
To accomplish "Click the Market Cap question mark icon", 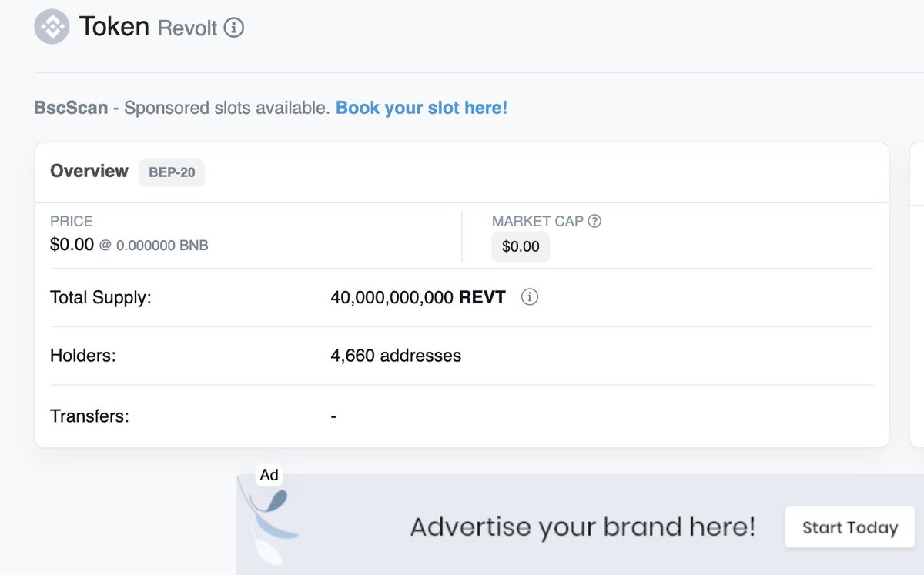I will pyautogui.click(x=593, y=221).
